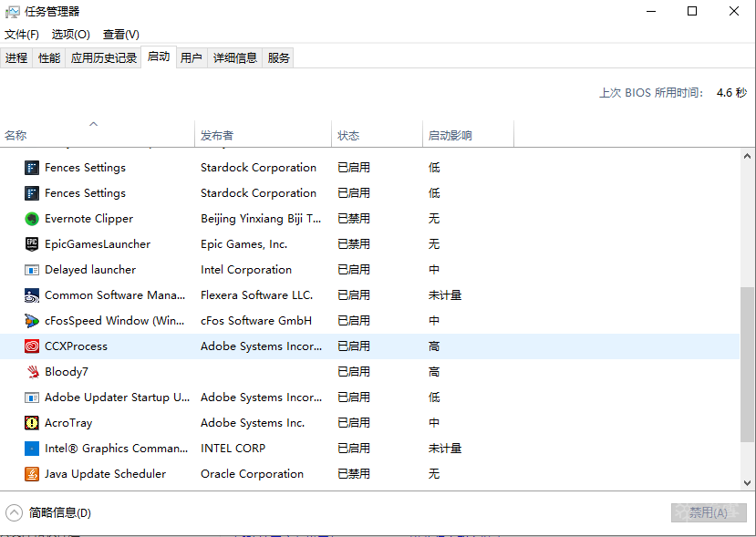Click the Intel Graphics Command Center icon
Screen dimensions: 756x537
coord(31,449)
